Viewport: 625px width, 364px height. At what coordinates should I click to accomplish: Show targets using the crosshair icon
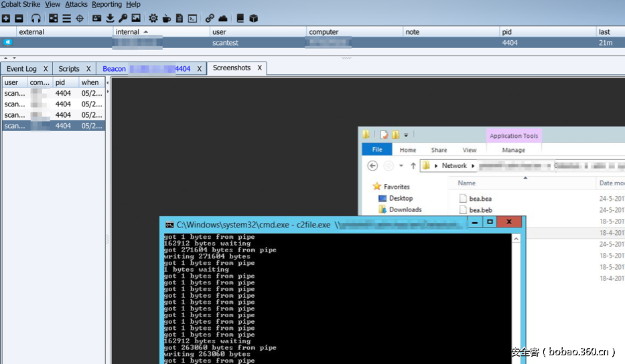pyautogui.click(x=80, y=18)
